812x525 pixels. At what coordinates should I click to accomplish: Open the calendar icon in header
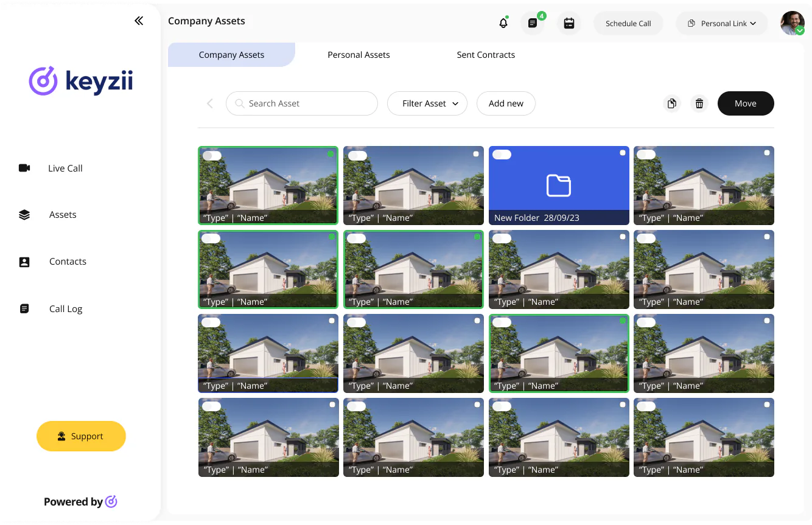click(x=569, y=23)
